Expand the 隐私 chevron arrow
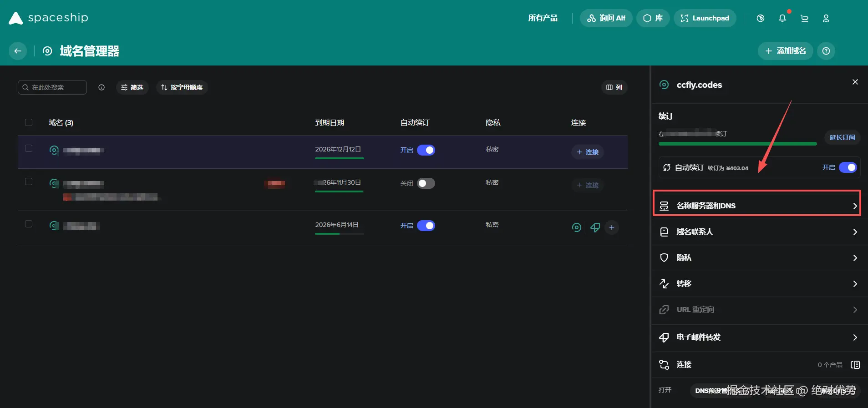This screenshot has width=868, height=408. [855, 258]
